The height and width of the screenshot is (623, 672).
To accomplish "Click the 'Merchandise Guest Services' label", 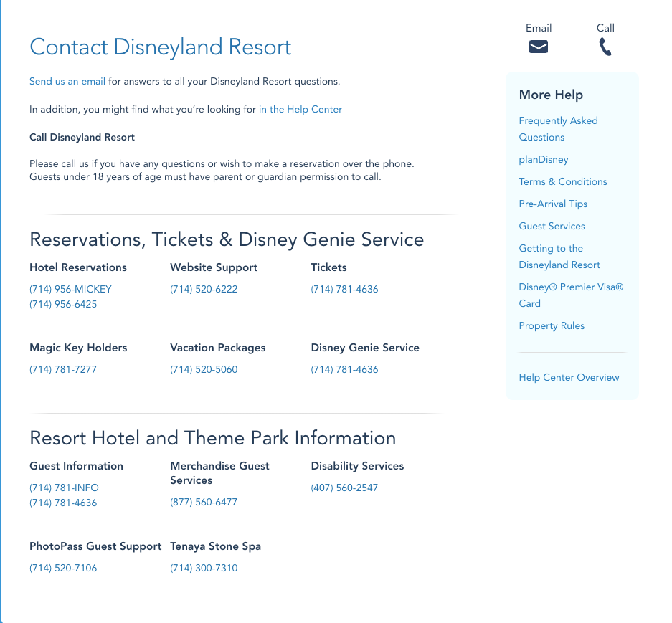I will (x=220, y=473).
